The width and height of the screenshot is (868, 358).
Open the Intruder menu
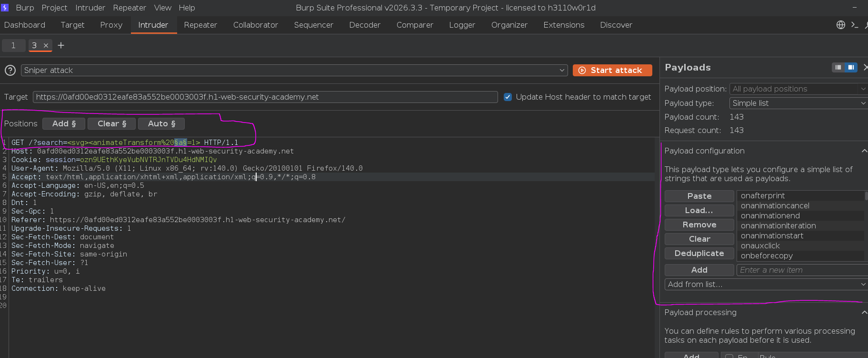coord(90,8)
